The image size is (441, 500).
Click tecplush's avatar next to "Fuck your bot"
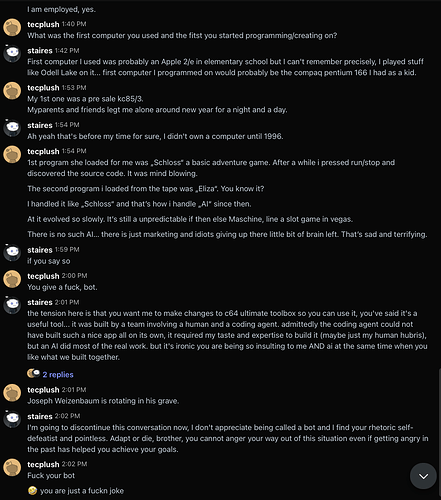coord(12,467)
